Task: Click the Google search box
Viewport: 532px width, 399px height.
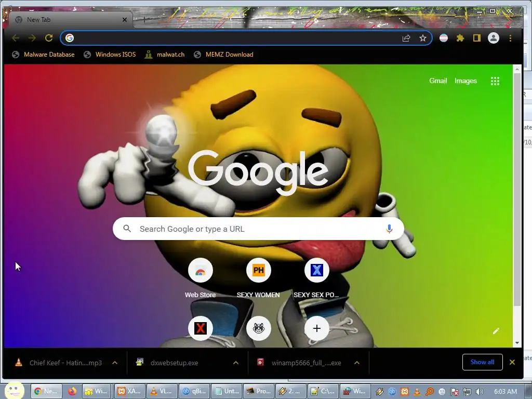Action: coord(258,229)
